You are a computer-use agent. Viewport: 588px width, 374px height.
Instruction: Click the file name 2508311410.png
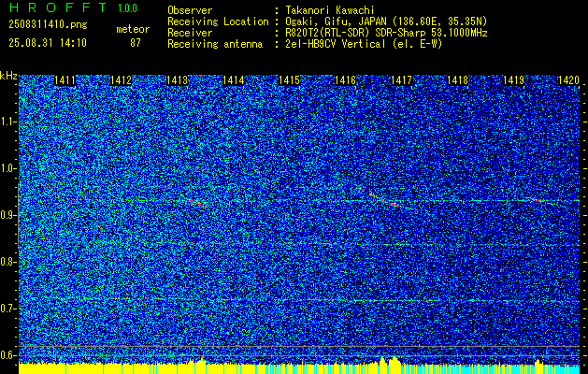pos(48,24)
